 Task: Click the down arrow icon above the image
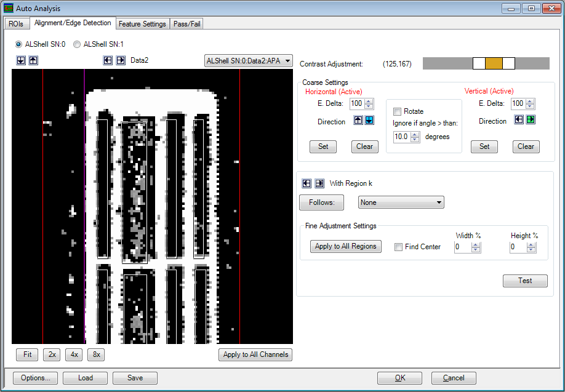coord(22,60)
